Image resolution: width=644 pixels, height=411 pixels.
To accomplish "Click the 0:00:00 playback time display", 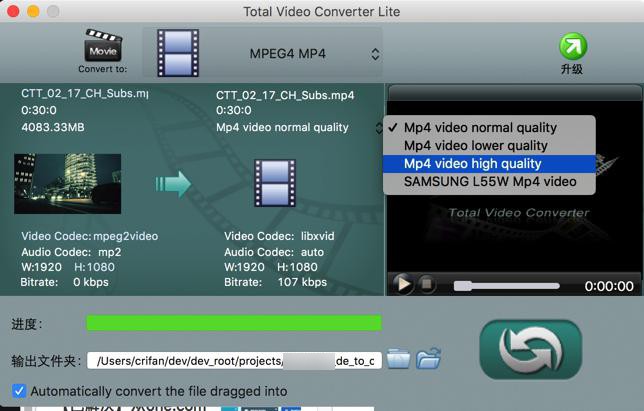I will click(x=609, y=286).
